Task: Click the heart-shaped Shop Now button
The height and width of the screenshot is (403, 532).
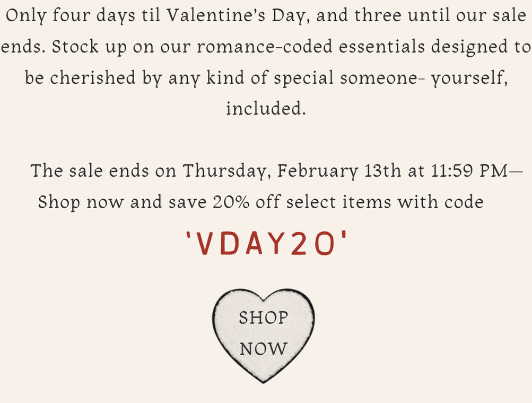Action: pyautogui.click(x=263, y=336)
